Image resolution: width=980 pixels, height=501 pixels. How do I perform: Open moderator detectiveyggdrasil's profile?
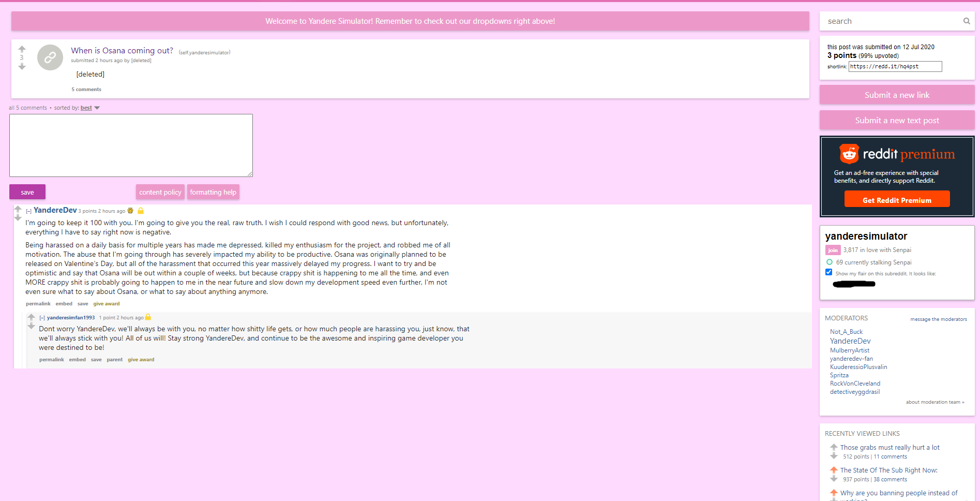(855, 392)
